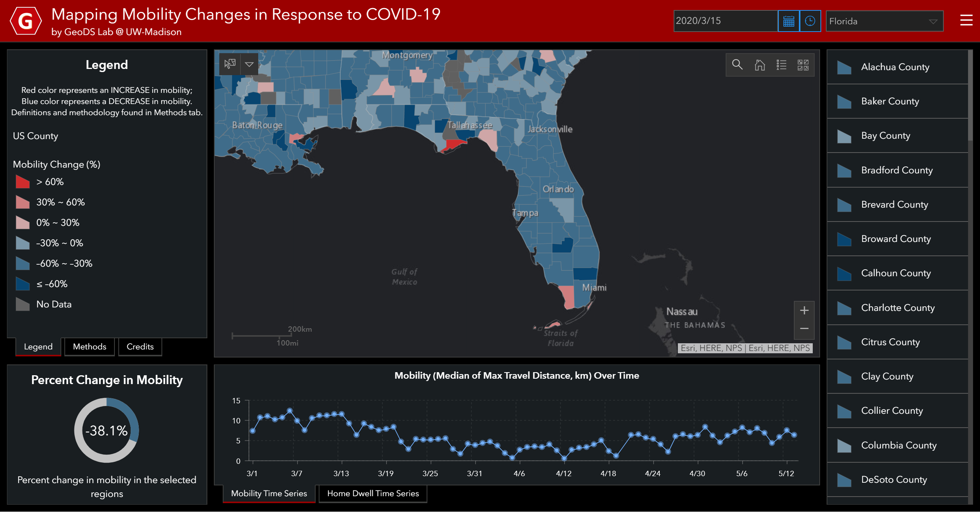Select the Mobility Time Series tab
Image resolution: width=980 pixels, height=512 pixels.
269,494
